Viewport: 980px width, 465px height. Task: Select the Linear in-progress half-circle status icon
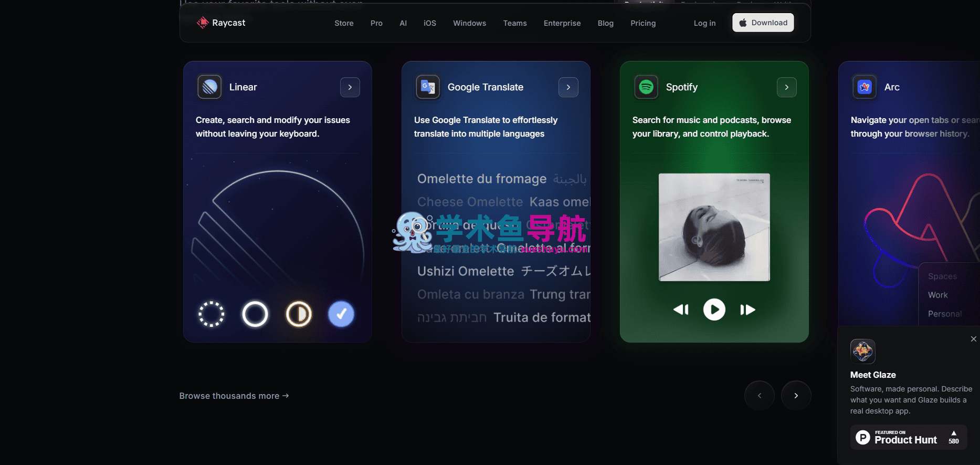click(x=299, y=314)
